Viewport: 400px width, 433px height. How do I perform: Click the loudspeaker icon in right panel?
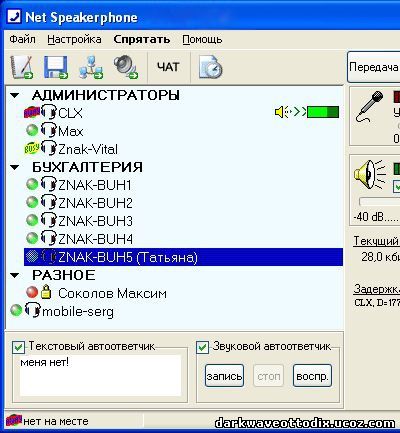click(369, 175)
